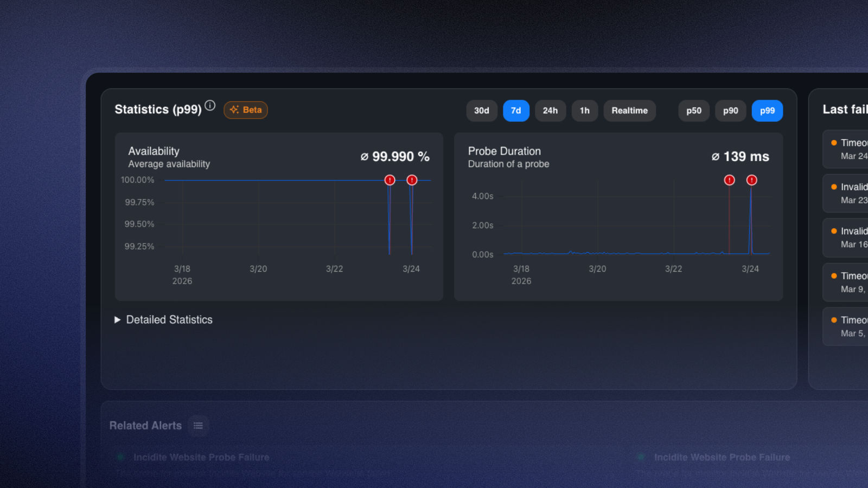Choose the p90 percentile

pyautogui.click(x=731, y=111)
